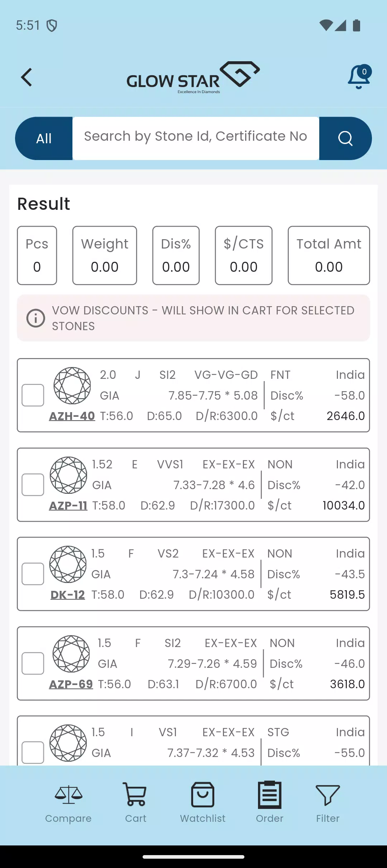Tap the Total Amt summary box
Viewport: 387px width, 868px height.
[329, 255]
